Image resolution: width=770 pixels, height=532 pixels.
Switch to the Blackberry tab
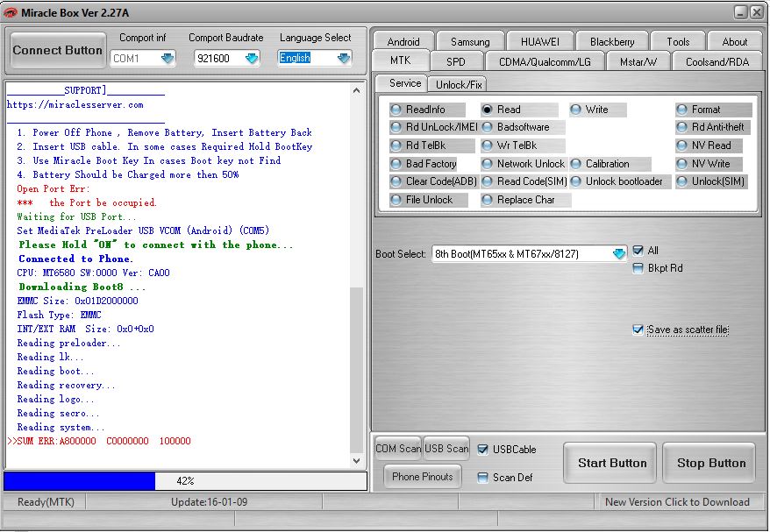(x=612, y=42)
